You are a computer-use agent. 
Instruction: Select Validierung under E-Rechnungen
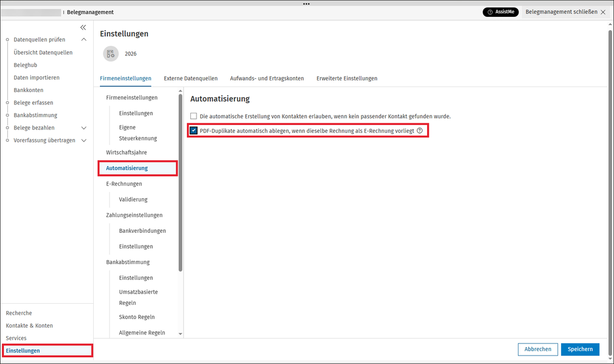133,199
